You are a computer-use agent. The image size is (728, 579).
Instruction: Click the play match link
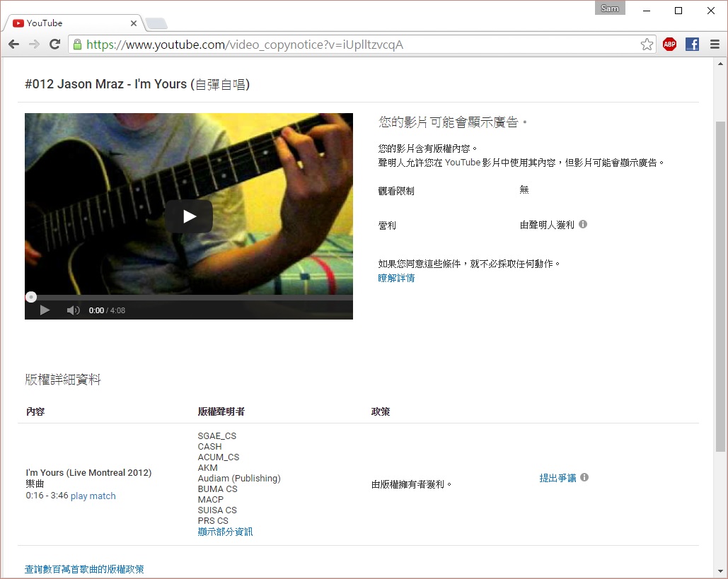[93, 496]
